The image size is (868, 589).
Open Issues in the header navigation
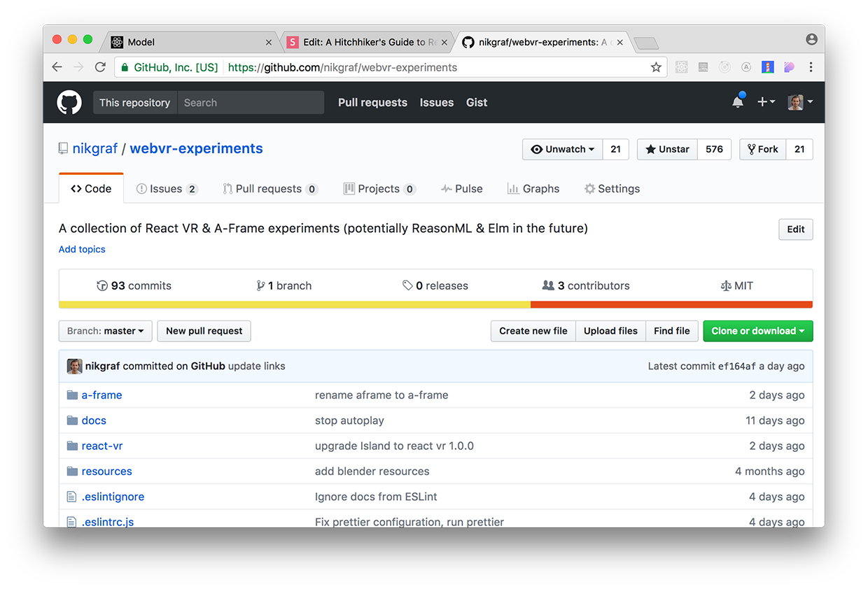[437, 102]
